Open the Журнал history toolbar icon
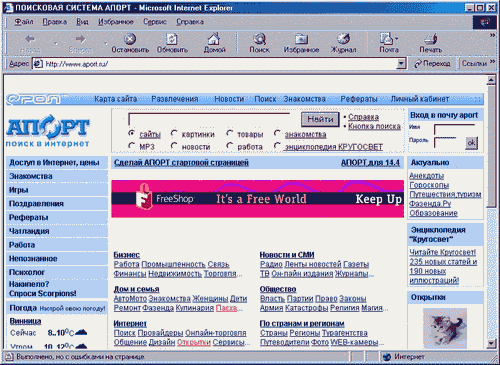 tap(343, 39)
